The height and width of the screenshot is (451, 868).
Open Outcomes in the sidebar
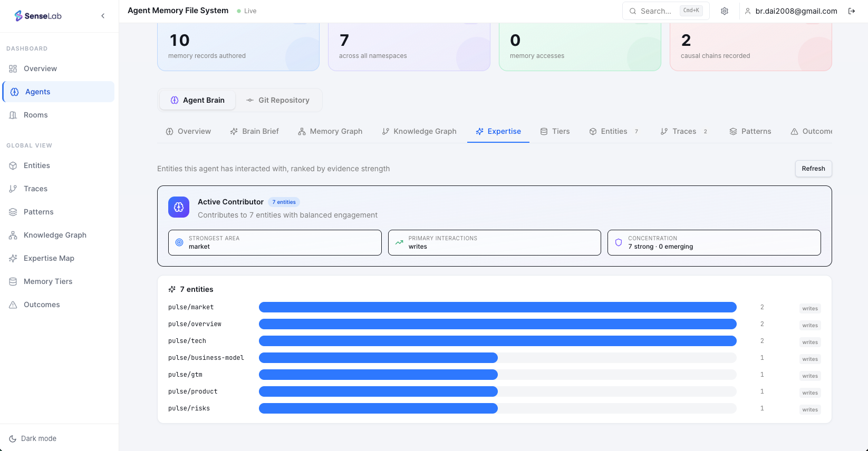58,305
